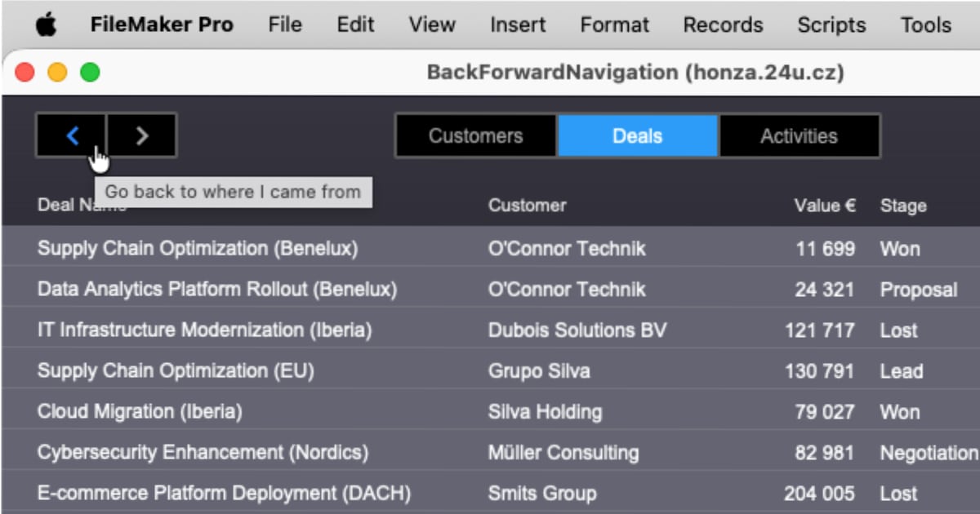
Task: Open the Apple menu
Action: point(47,25)
